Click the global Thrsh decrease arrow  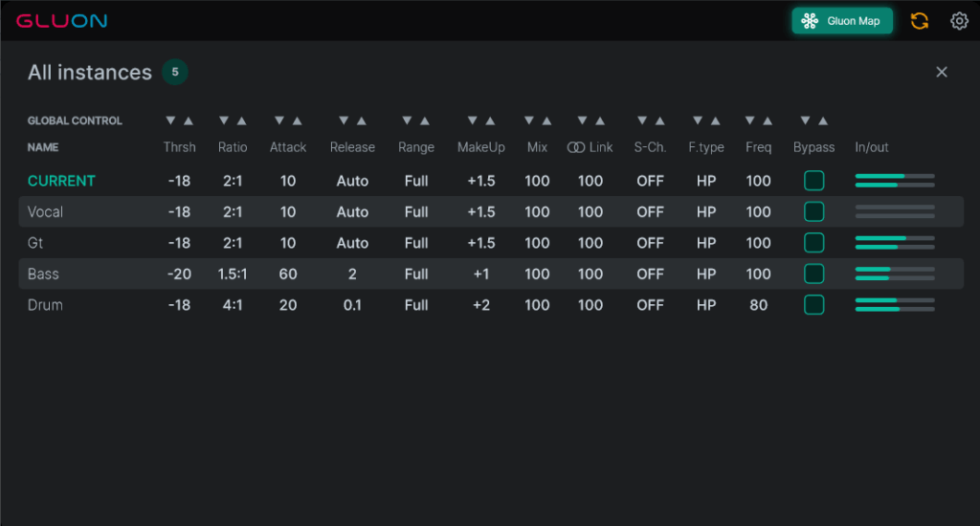click(x=170, y=121)
